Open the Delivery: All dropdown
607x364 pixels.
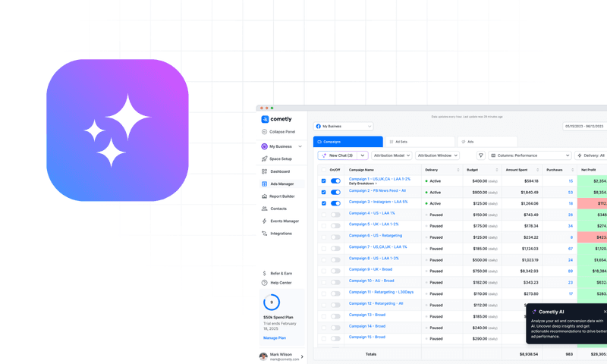[591, 155]
